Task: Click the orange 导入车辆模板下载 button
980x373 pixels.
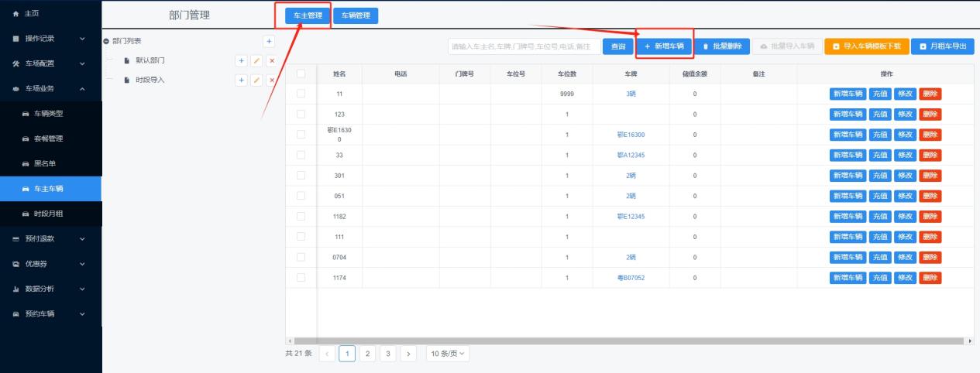Action: pyautogui.click(x=866, y=46)
